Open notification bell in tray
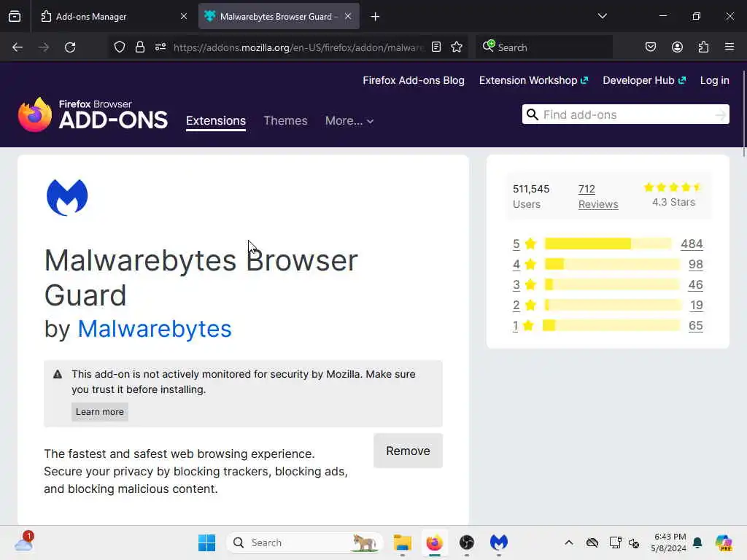 point(697,542)
